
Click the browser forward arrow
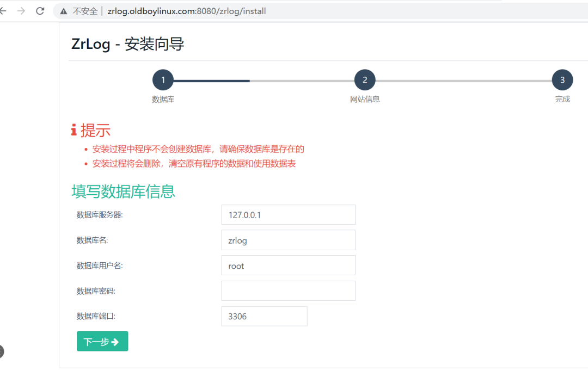(x=21, y=11)
